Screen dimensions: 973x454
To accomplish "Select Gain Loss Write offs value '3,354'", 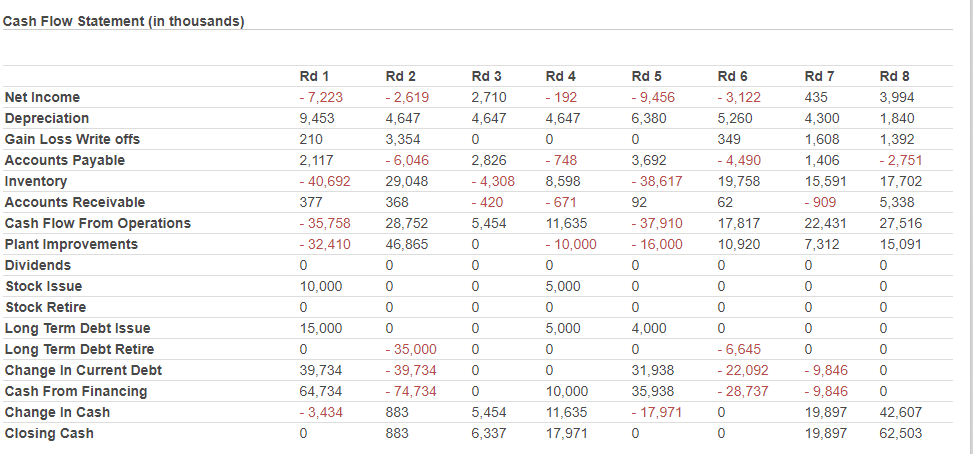I will coord(403,140).
